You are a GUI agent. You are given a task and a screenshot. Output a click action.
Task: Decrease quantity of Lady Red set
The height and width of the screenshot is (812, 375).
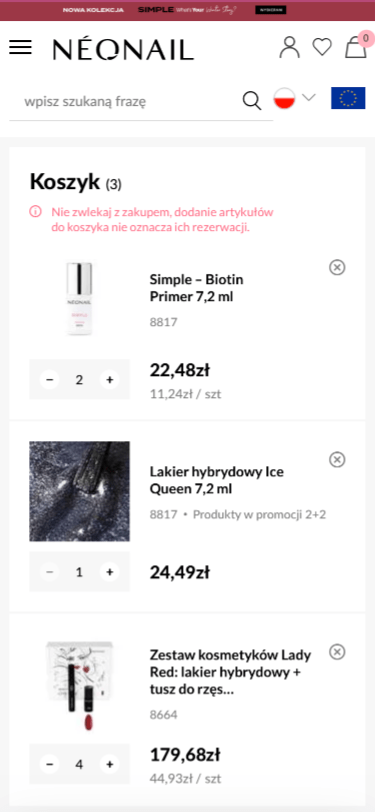pyautogui.click(x=49, y=764)
